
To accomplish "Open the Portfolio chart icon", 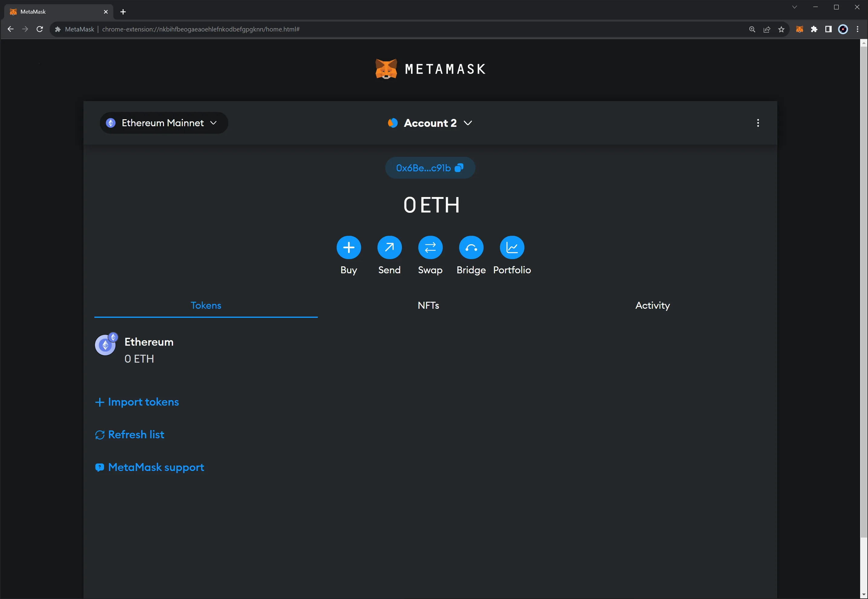I will click(x=512, y=248).
